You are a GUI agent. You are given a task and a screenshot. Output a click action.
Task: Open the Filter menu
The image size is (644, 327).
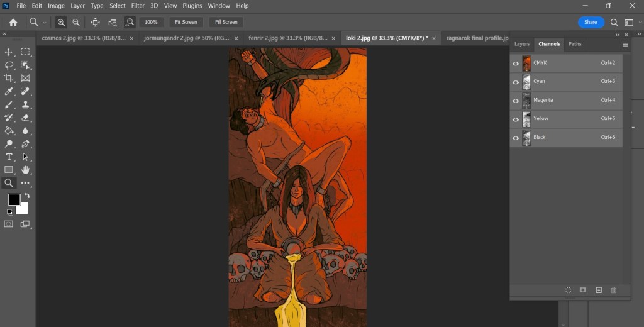[x=138, y=6]
